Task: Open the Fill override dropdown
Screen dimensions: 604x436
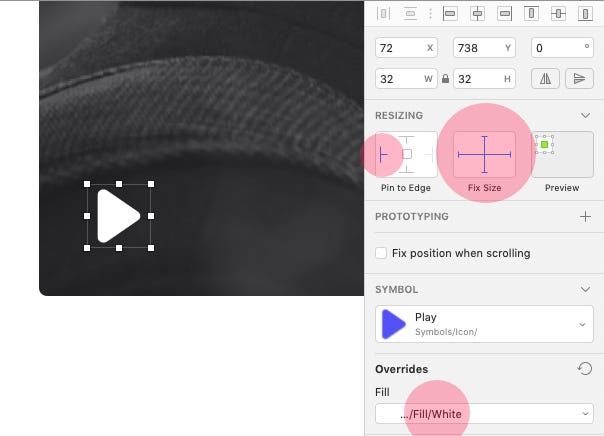Action: [484, 414]
